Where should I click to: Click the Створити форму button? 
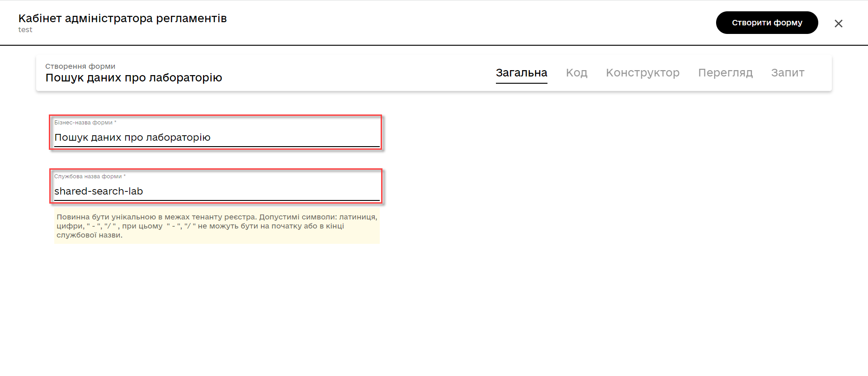(767, 23)
